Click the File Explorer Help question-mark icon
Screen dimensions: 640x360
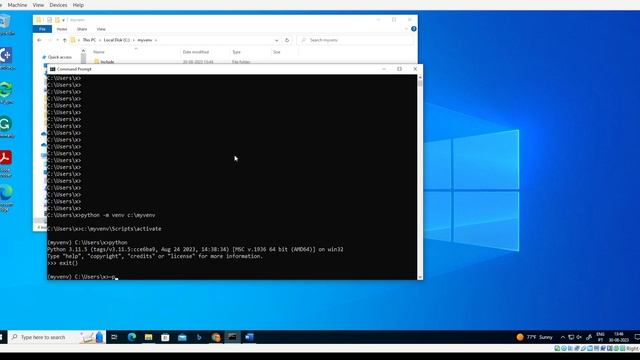[413, 29]
